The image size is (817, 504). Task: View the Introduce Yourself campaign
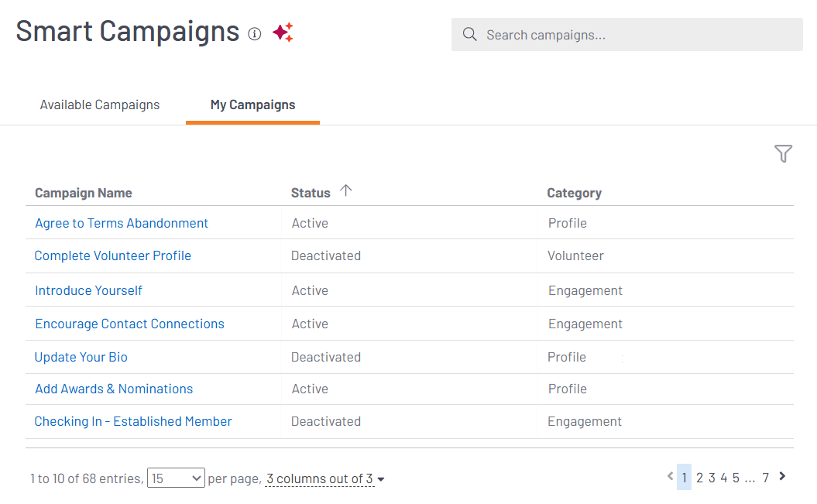[88, 290]
